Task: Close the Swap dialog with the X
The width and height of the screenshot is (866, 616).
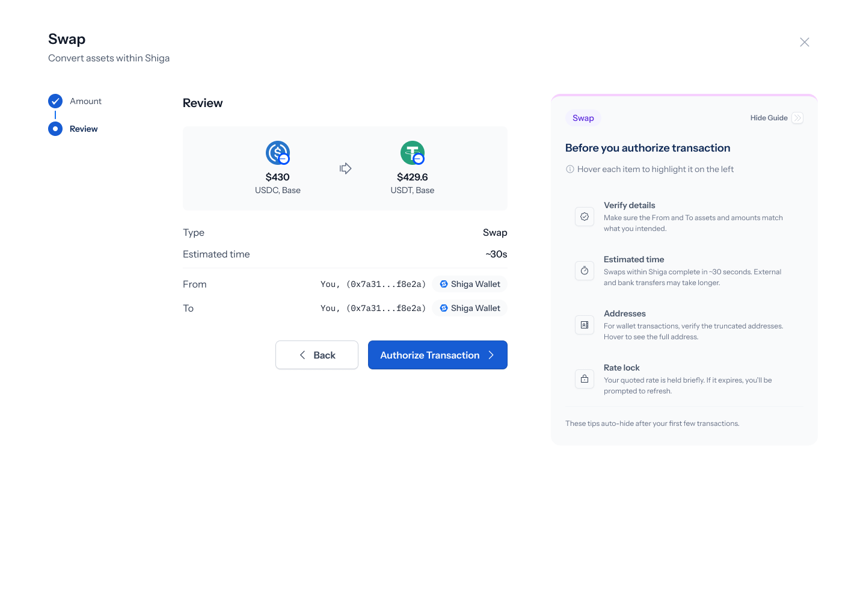Action: tap(805, 42)
